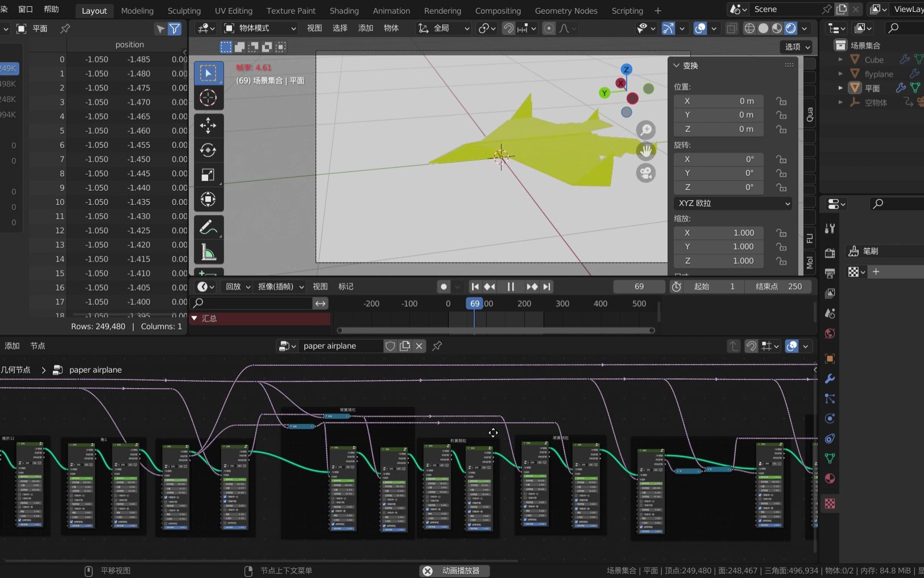The image size is (924, 578).
Task: Open the Object properties tab
Action: 830,358
